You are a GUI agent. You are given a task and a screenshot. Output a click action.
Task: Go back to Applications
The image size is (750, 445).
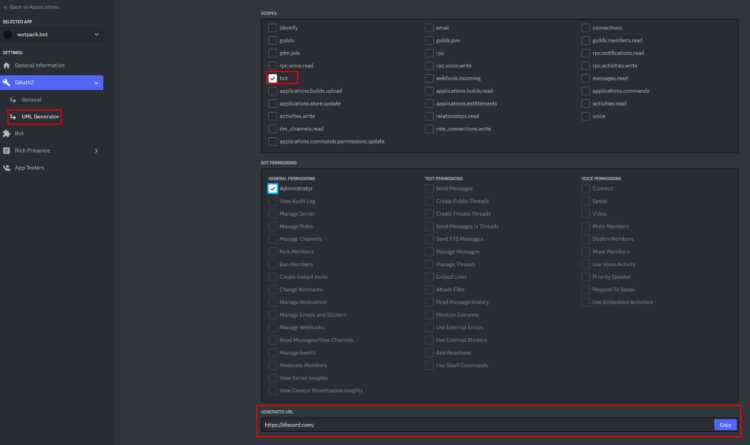pos(32,7)
